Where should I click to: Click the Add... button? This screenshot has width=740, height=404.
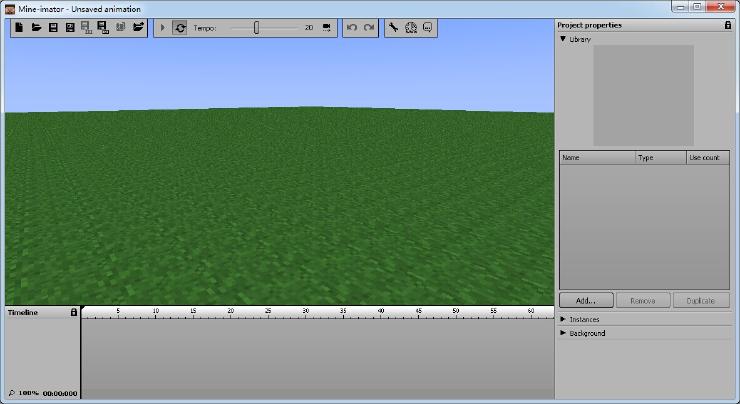(586, 301)
